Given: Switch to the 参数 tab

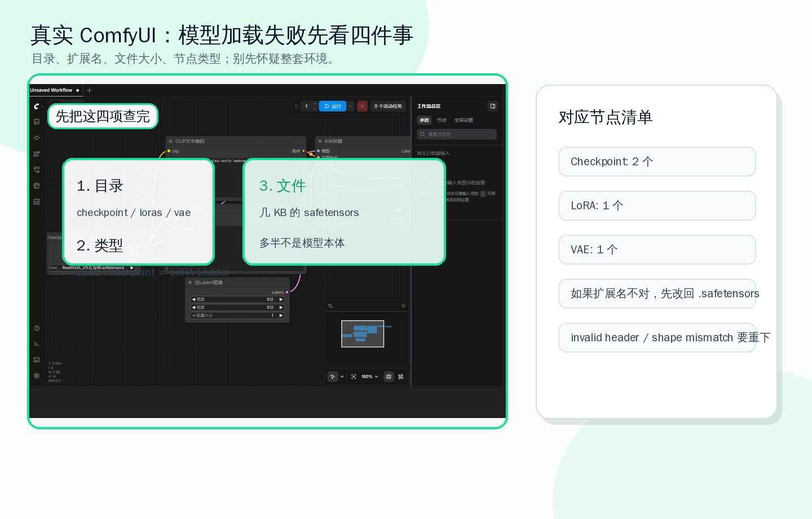Looking at the screenshot, I should pos(425,120).
